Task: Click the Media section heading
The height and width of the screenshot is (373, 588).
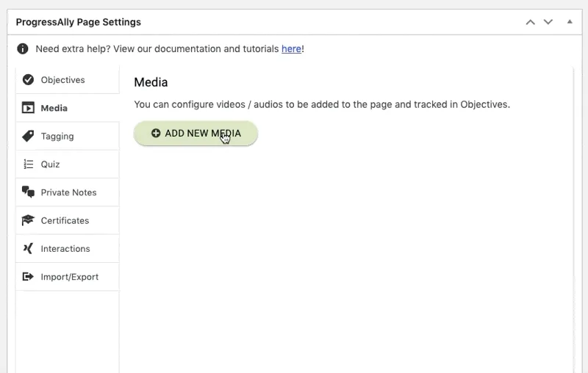Action: 151,82
